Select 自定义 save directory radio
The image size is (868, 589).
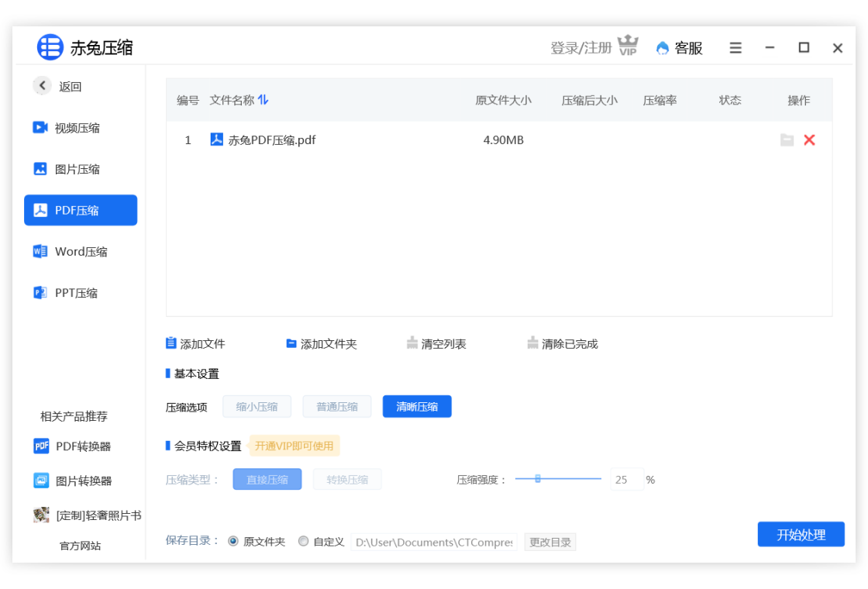pos(303,541)
